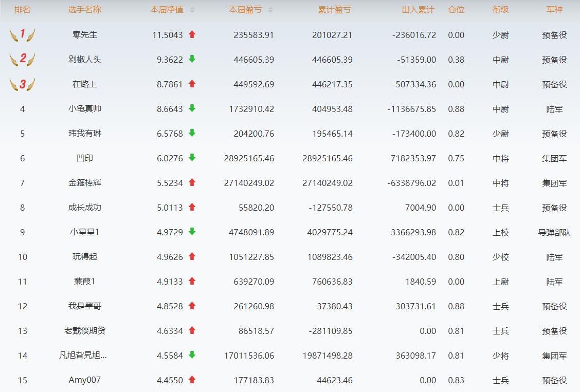The width and height of the screenshot is (580, 392).
Task: Click the 导弹部队 cell in row 9
Action: 554,232
